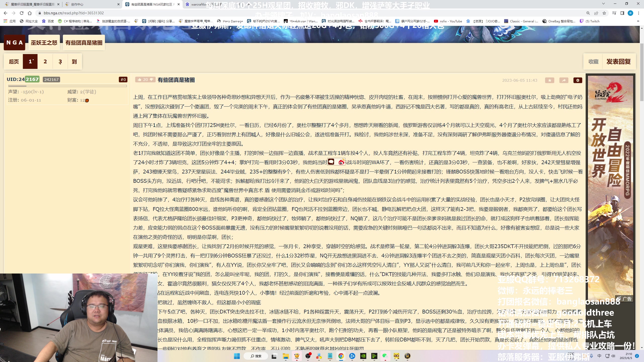Open Chrome three-dot menu
The image size is (644, 362).
pyautogui.click(x=638, y=13)
